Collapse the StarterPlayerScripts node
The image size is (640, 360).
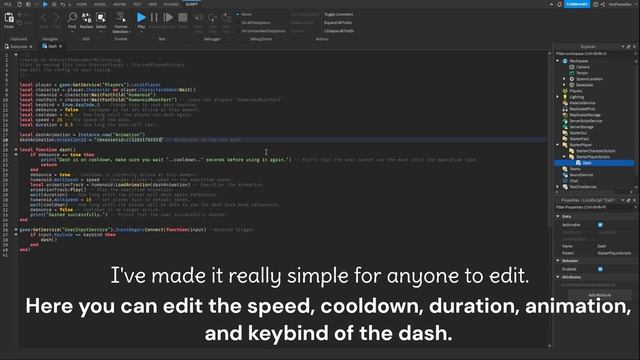[x=564, y=157]
